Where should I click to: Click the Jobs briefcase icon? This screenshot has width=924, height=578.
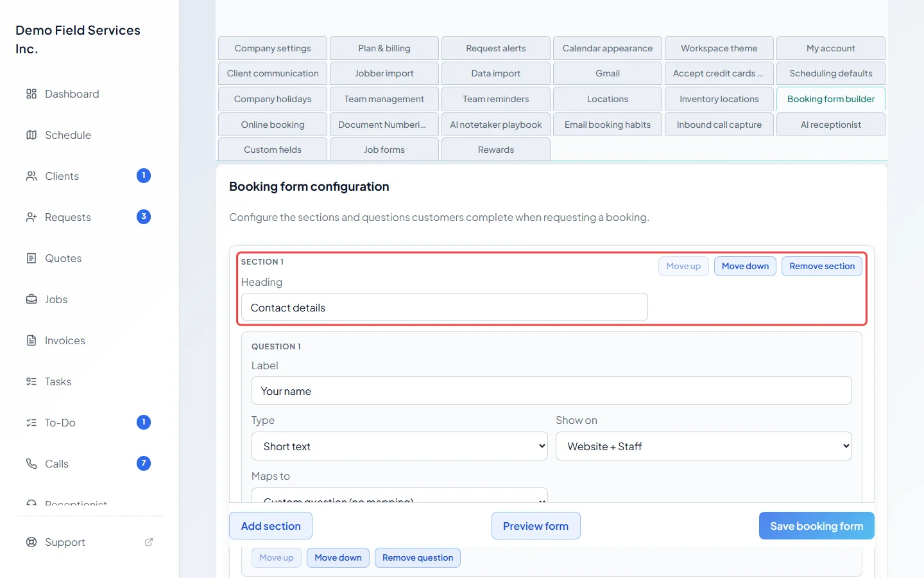pos(31,299)
